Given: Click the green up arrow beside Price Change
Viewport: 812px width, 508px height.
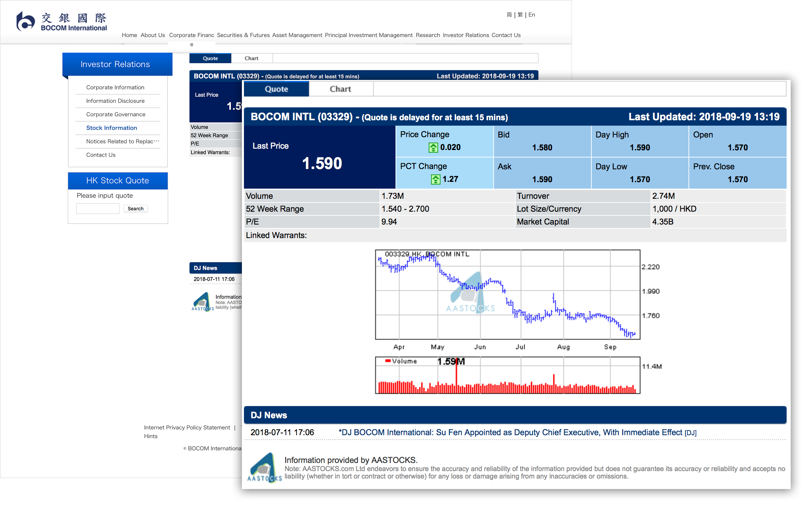Looking at the screenshot, I should point(434,147).
